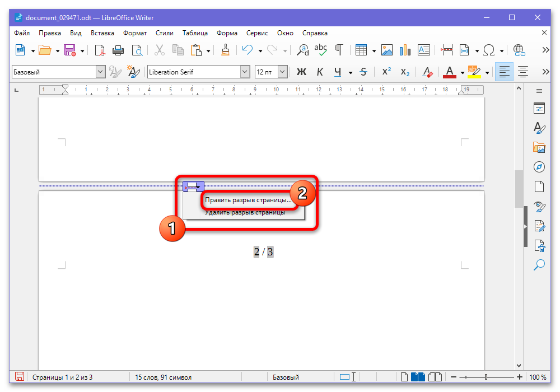This screenshot has height=392, width=560.
Task: Open the Вставка menu
Action: pyautogui.click(x=102, y=33)
